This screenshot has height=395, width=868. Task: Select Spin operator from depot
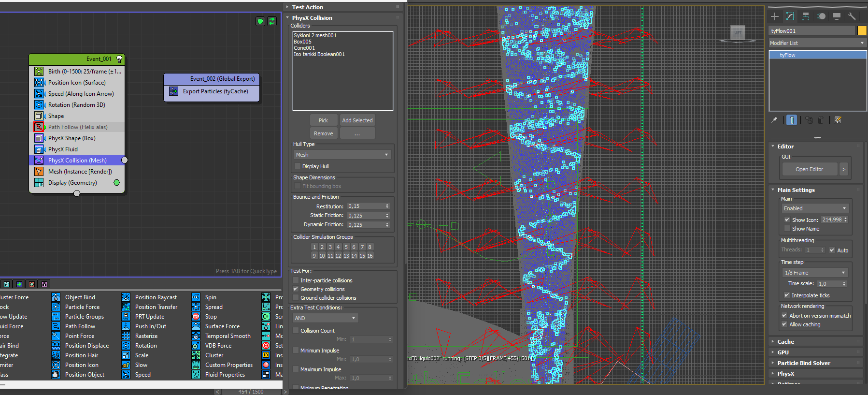coord(204,297)
